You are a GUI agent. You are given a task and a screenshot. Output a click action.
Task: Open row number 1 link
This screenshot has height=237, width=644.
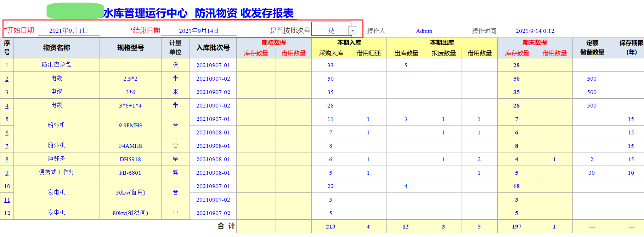click(x=7, y=65)
